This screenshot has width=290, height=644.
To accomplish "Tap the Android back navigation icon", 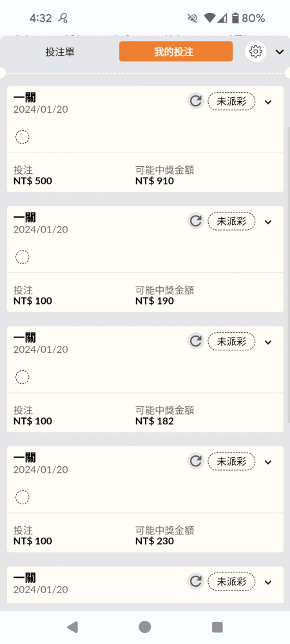I will point(72,627).
